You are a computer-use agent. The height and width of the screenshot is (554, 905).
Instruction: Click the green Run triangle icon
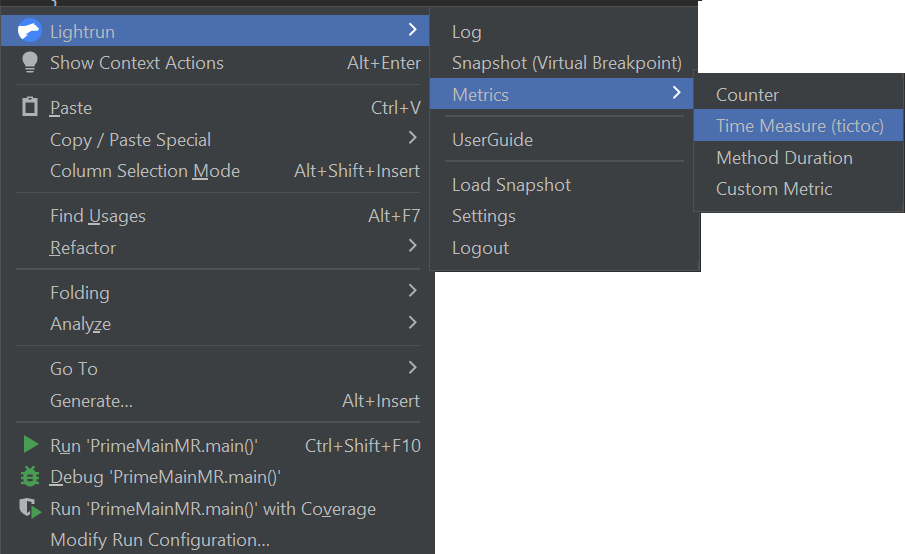[x=30, y=445]
